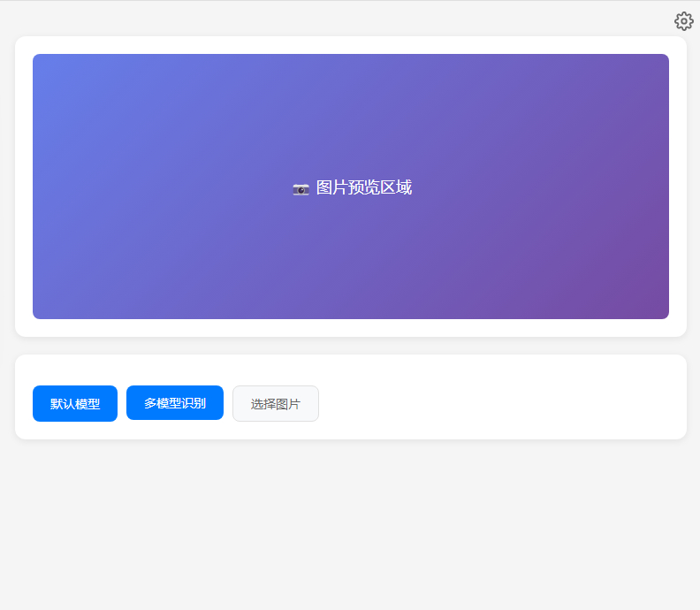The width and height of the screenshot is (700, 610).
Task: Click the gray outlined 选择图片 button
Action: pos(276,404)
